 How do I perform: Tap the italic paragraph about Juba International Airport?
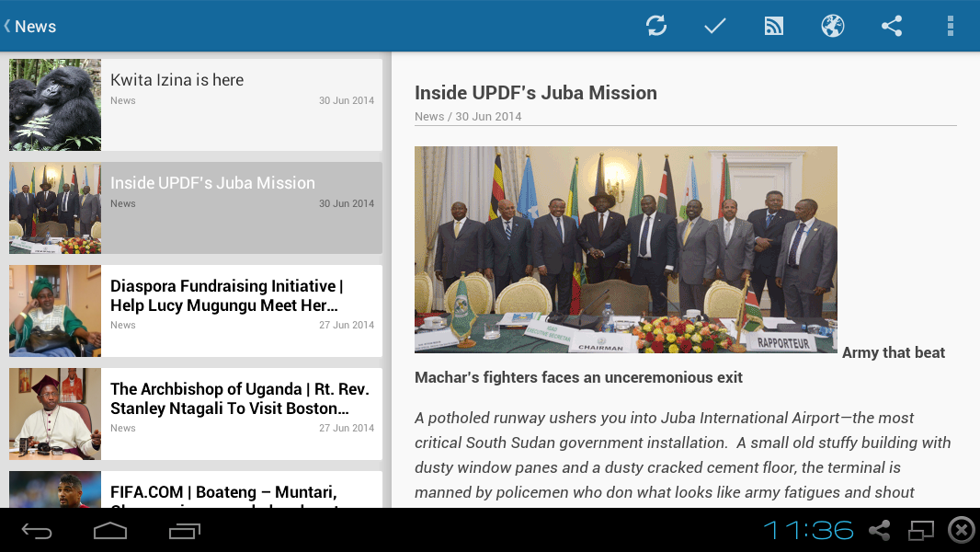(682, 455)
